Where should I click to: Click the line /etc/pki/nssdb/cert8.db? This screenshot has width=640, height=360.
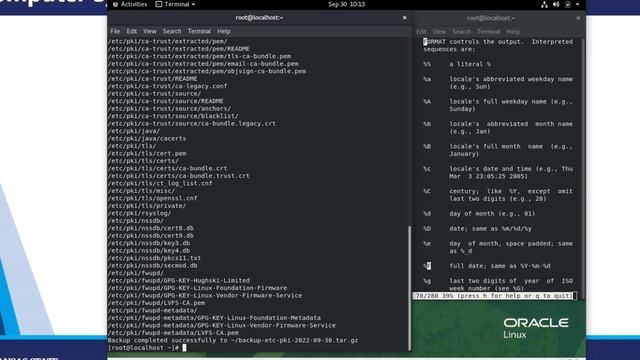pos(151,228)
